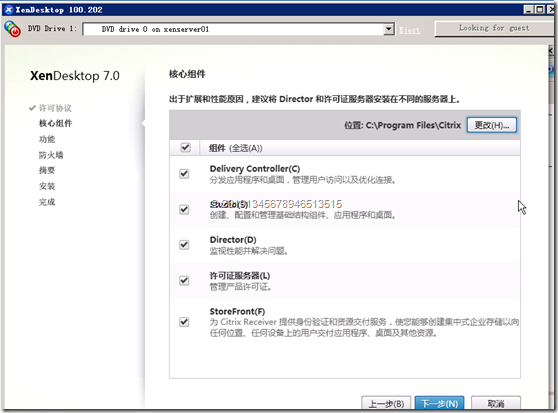Click the 上一步(B) back button
The width and height of the screenshot is (558, 413).
tap(386, 403)
